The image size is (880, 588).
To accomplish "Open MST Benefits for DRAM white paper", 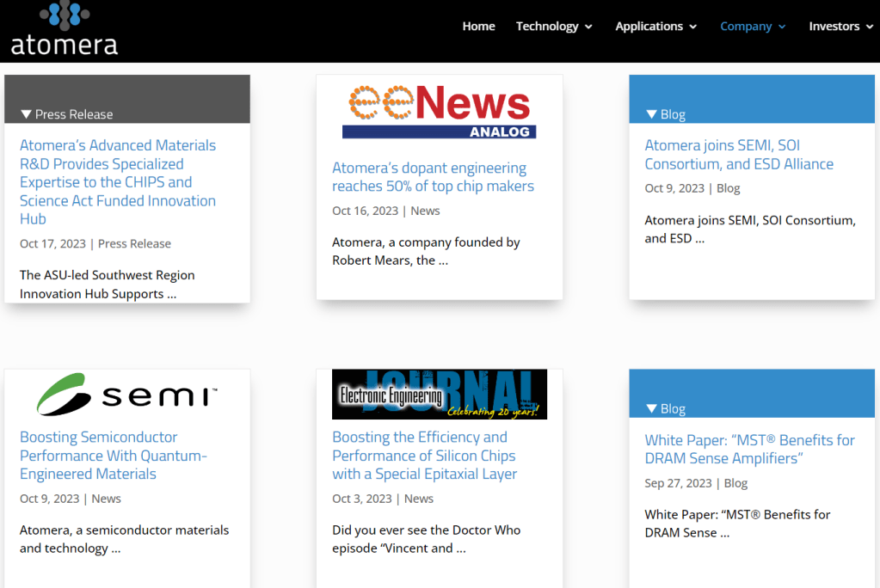I will pyautogui.click(x=749, y=449).
